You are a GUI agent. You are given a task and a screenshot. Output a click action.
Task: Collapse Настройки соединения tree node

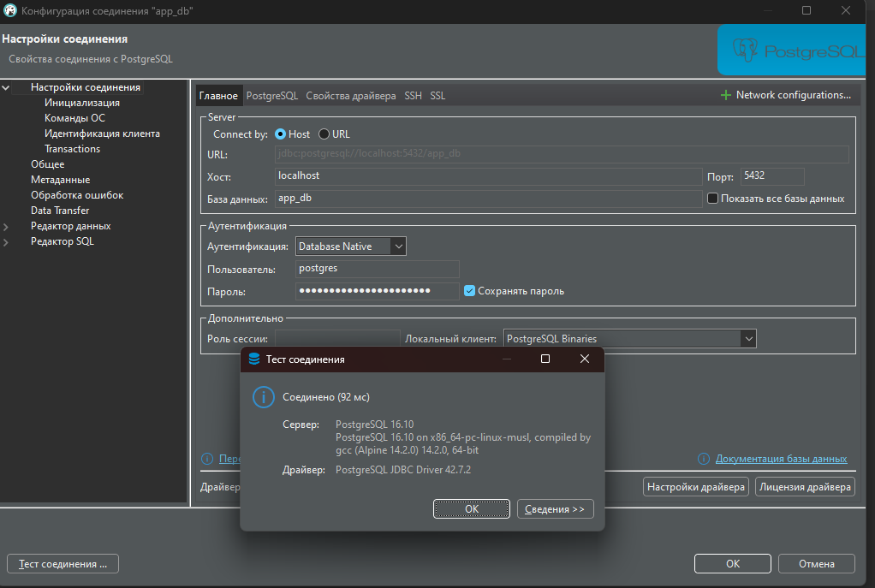coord(7,87)
